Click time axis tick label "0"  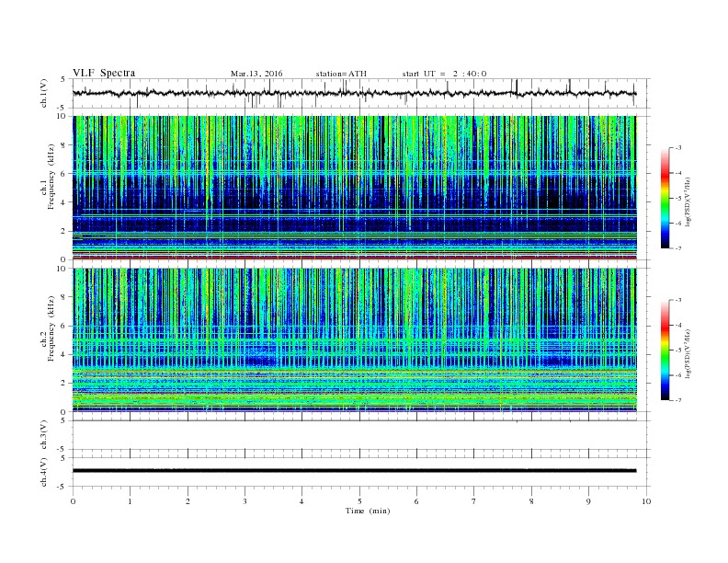(x=73, y=501)
